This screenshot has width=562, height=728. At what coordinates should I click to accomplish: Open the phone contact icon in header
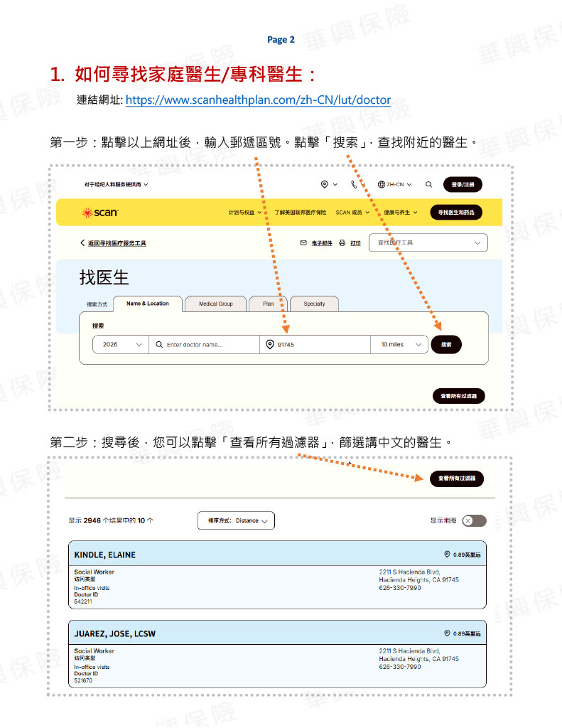pos(354,184)
